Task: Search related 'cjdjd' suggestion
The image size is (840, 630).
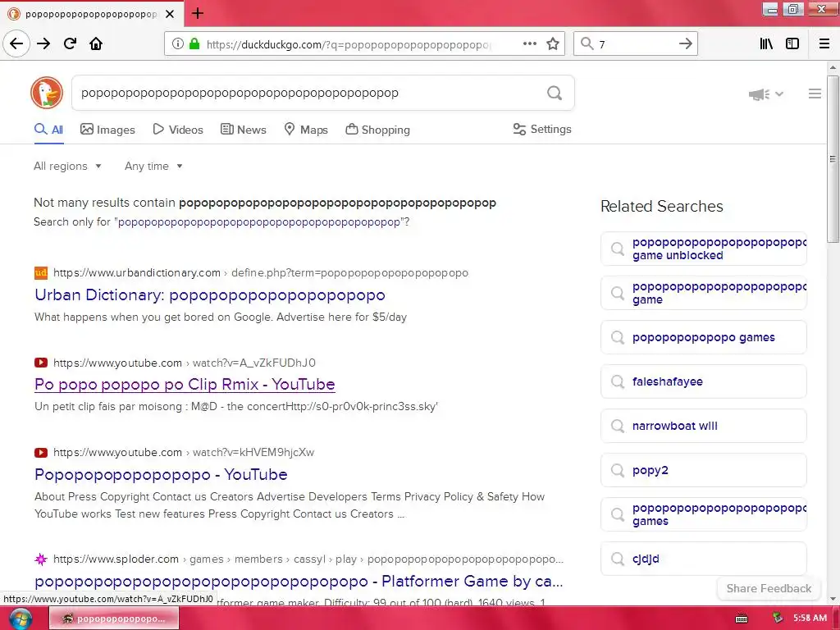Action: click(x=703, y=559)
